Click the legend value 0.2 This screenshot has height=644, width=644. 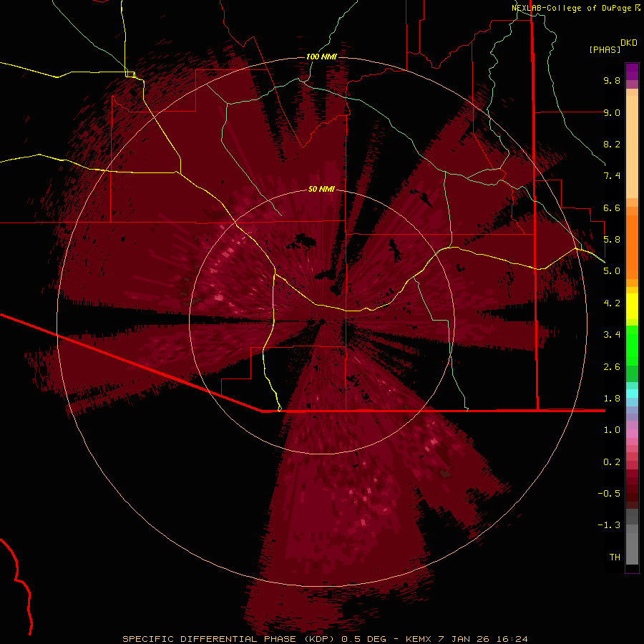click(x=612, y=462)
